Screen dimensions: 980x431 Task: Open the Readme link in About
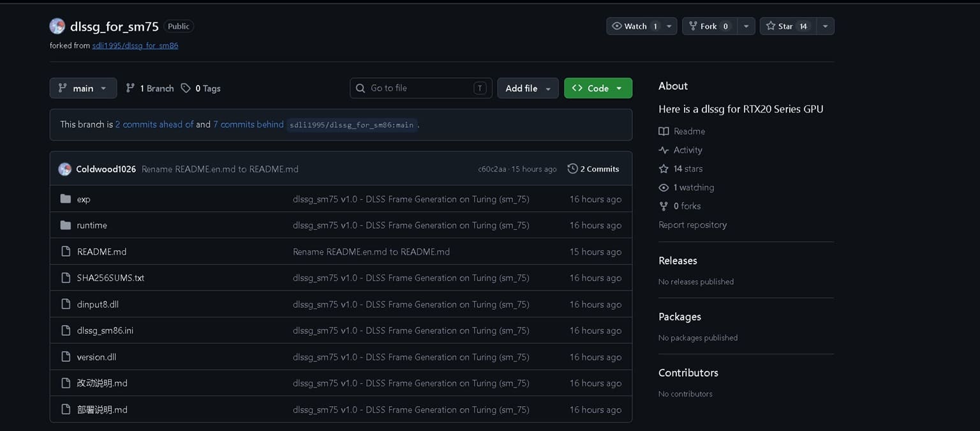[682, 131]
